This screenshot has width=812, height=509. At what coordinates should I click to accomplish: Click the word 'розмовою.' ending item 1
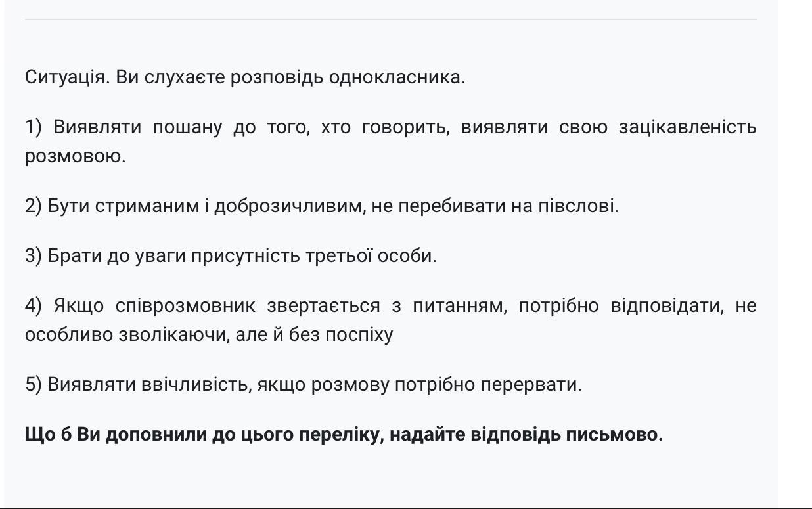(75, 156)
